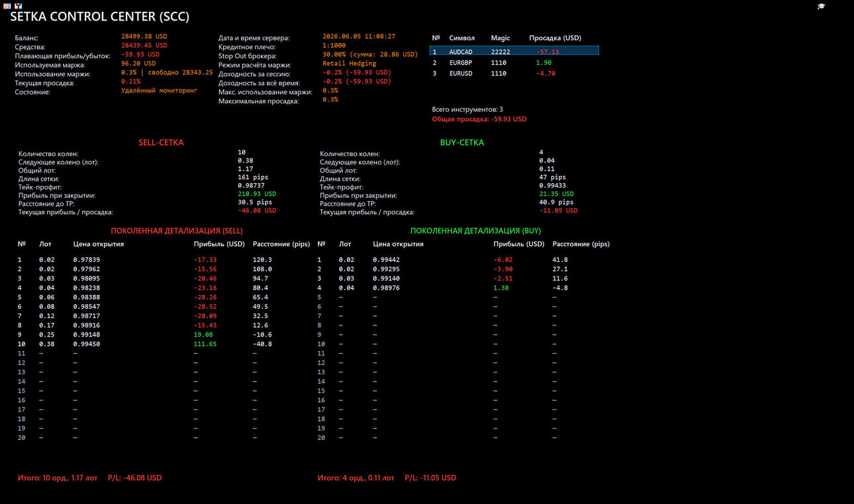Click BUY closing profit 21.35 USD

[x=556, y=194]
